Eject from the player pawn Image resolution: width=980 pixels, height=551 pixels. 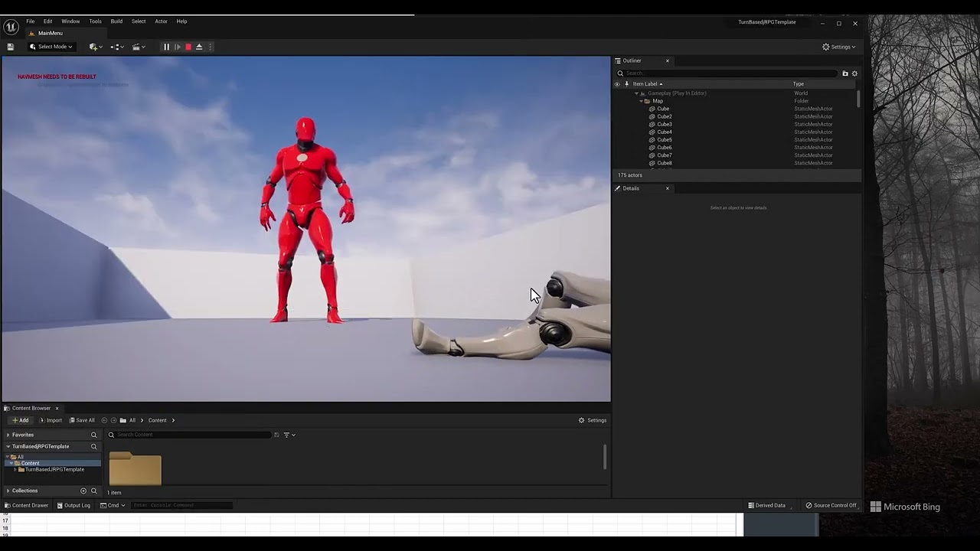(x=199, y=47)
